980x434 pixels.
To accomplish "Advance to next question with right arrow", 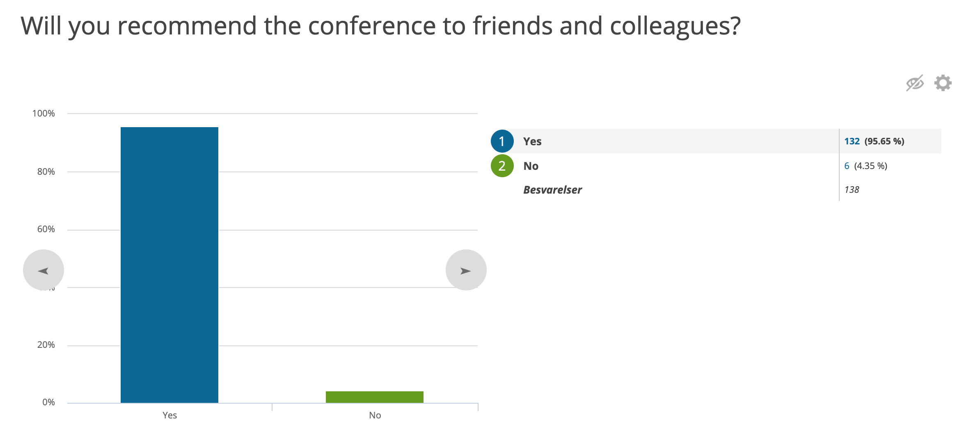I will click(466, 270).
